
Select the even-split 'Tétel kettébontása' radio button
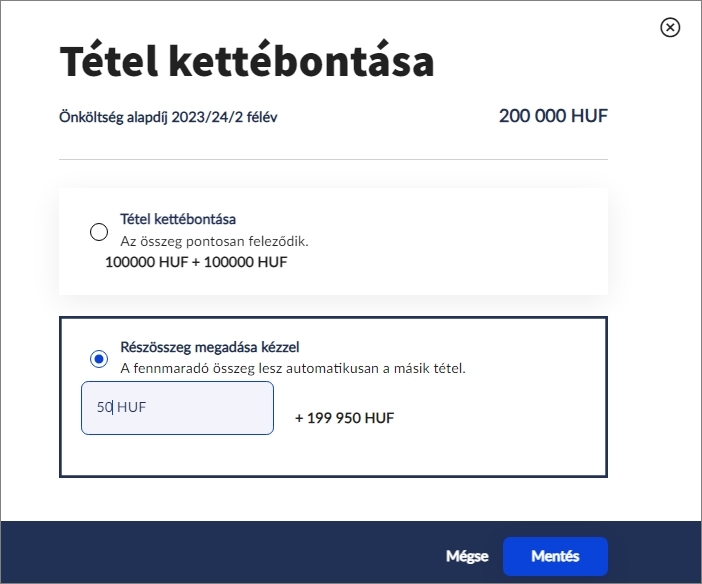pos(99,232)
